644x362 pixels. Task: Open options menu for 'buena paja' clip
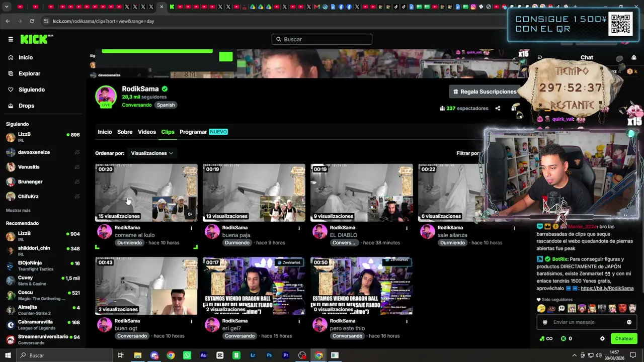pos(299,228)
